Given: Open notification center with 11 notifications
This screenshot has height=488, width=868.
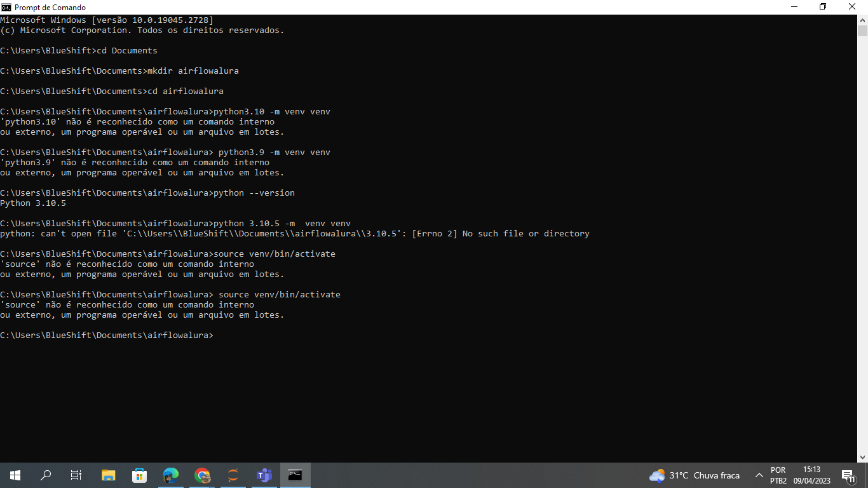Looking at the screenshot, I should [848, 475].
